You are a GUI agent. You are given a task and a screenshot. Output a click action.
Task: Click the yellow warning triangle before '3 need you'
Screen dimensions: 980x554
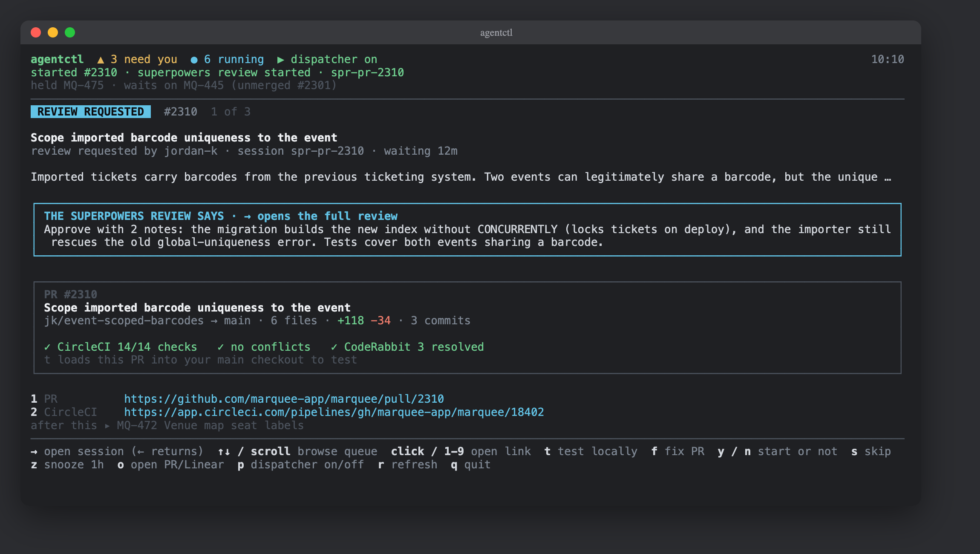tap(101, 60)
